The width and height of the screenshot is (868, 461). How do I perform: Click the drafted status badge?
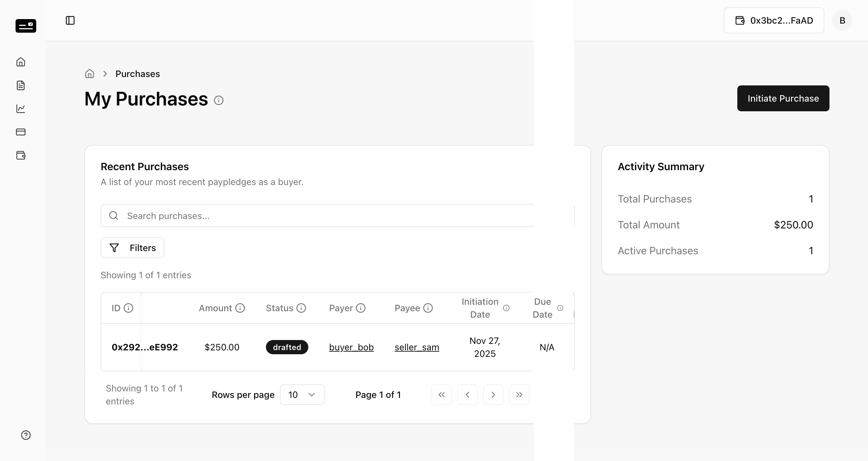coord(287,347)
